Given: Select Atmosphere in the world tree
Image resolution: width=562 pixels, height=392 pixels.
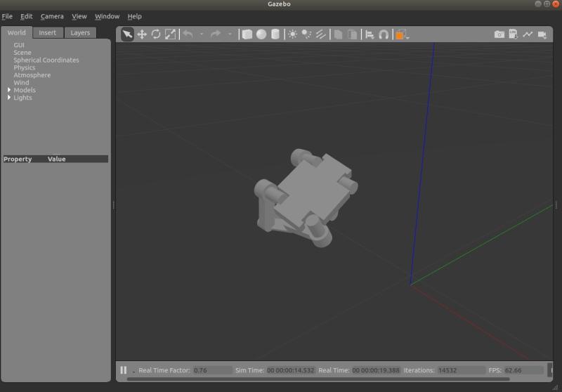Looking at the screenshot, I should pyautogui.click(x=32, y=75).
